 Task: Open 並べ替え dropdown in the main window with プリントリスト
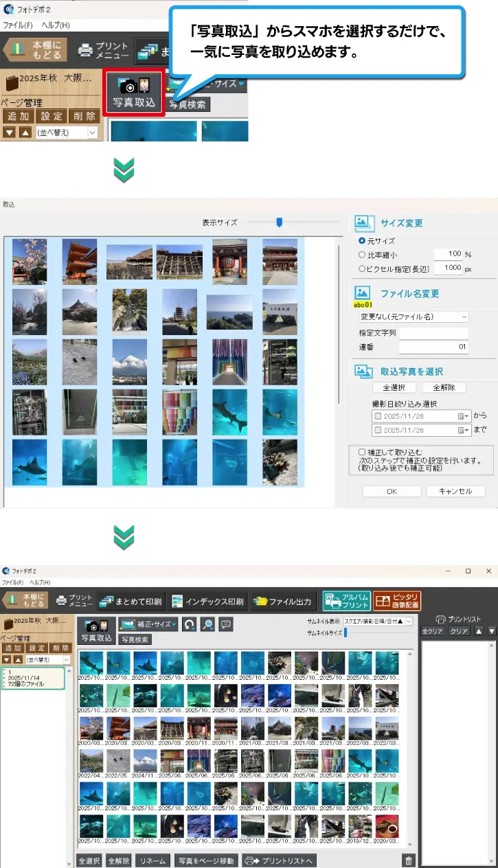click(47, 659)
